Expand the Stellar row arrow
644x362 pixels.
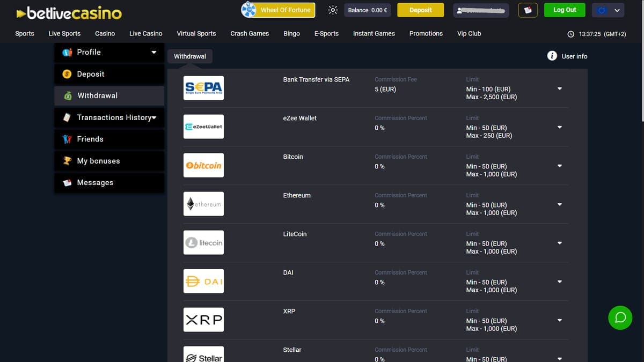(x=560, y=359)
